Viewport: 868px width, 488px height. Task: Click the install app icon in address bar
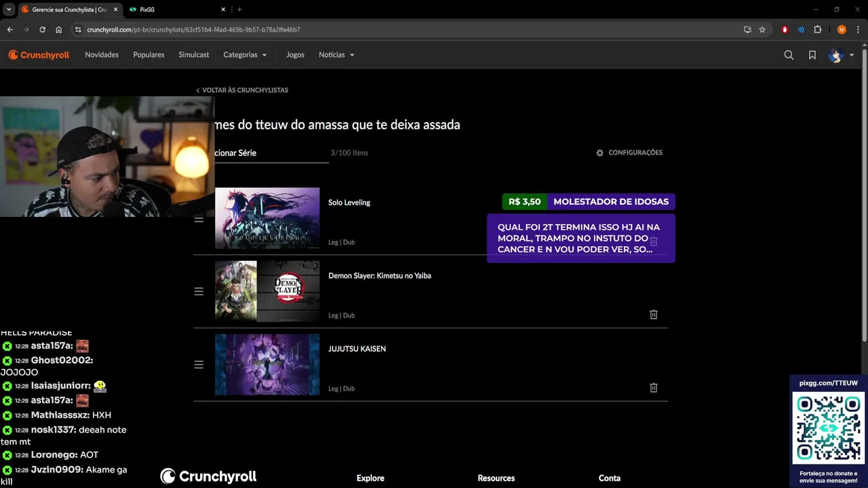(747, 30)
